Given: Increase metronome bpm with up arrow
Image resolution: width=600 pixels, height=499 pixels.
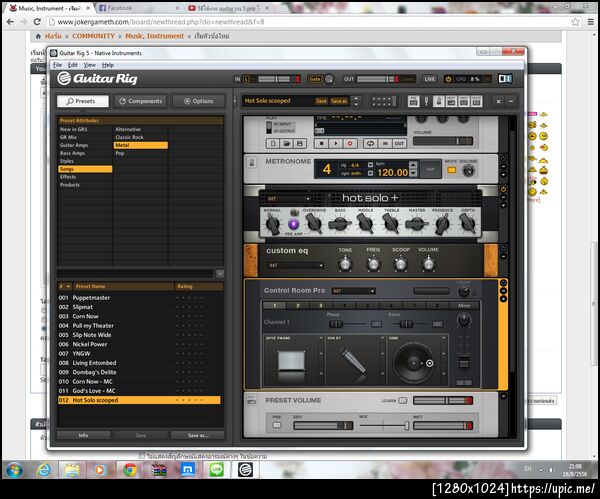Looking at the screenshot, I should tap(412, 165).
